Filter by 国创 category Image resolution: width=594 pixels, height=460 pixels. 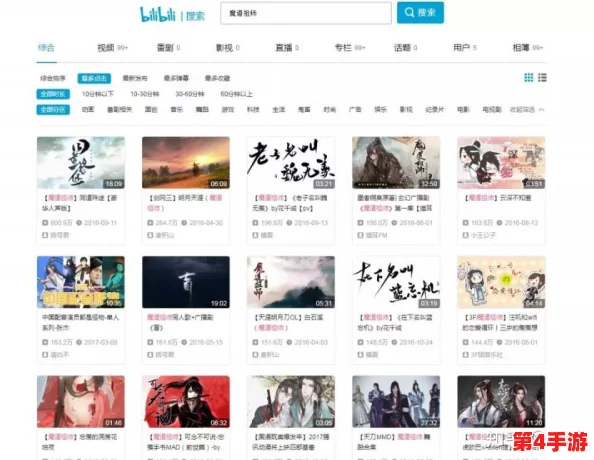[x=151, y=110]
